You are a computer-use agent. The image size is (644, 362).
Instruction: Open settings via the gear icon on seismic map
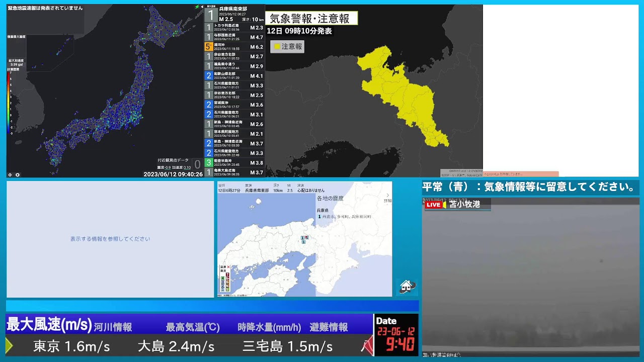click(17, 174)
